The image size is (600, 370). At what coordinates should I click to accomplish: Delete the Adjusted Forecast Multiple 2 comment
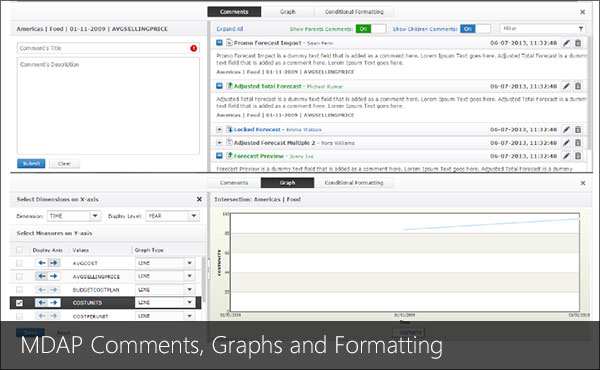[x=578, y=143]
